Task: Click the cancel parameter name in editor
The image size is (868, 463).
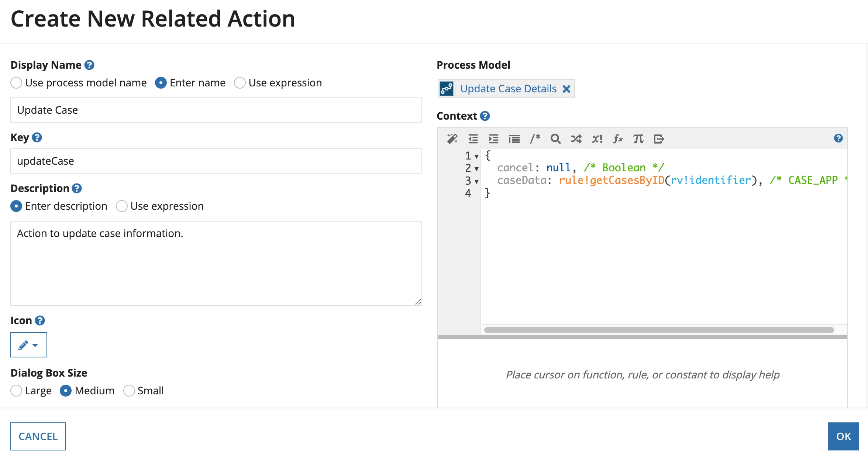Action: click(x=515, y=168)
